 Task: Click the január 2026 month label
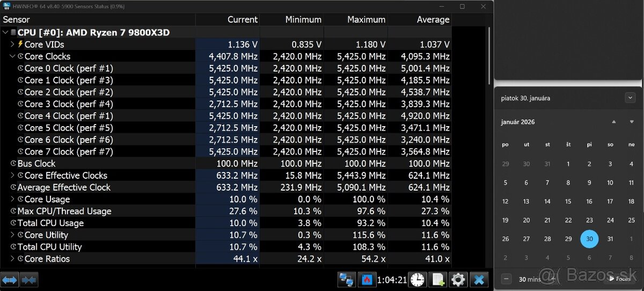pos(518,122)
